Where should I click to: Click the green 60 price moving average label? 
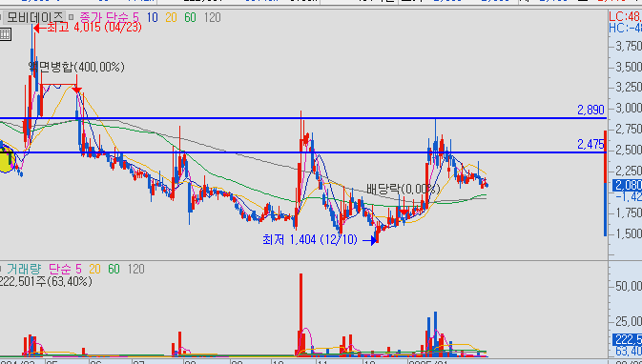(190, 17)
